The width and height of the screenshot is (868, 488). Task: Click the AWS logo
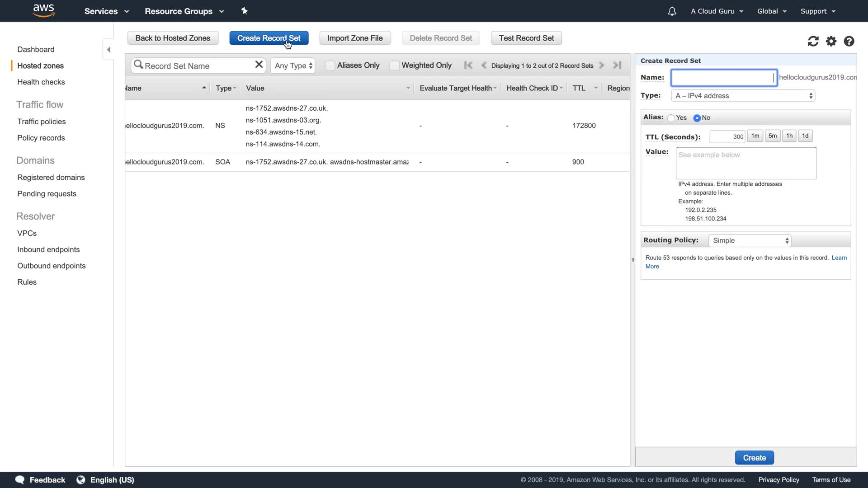tap(44, 10)
